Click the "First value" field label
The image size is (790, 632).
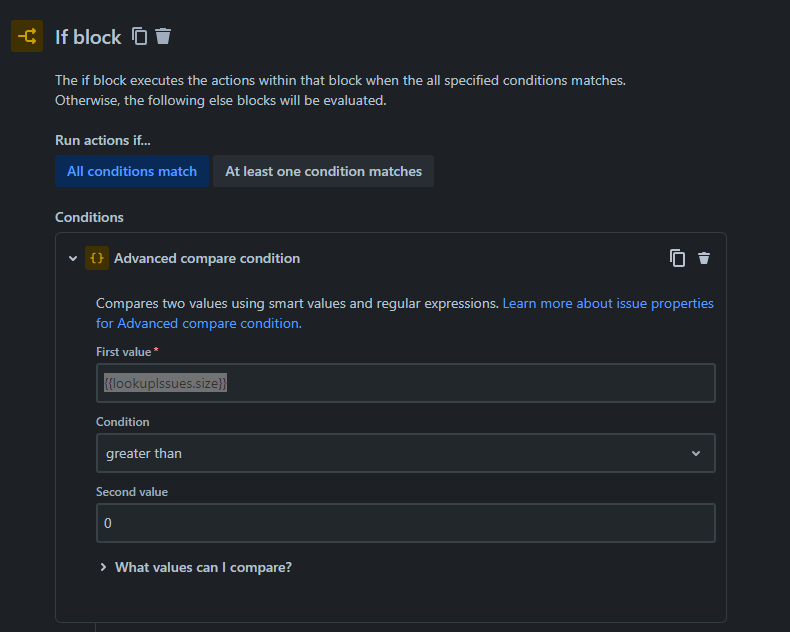(x=123, y=352)
